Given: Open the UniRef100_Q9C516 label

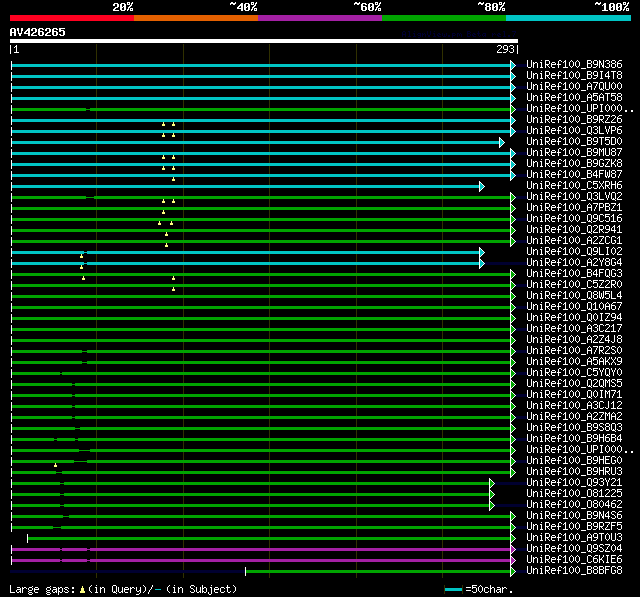Looking at the screenshot, I should click(574, 219).
